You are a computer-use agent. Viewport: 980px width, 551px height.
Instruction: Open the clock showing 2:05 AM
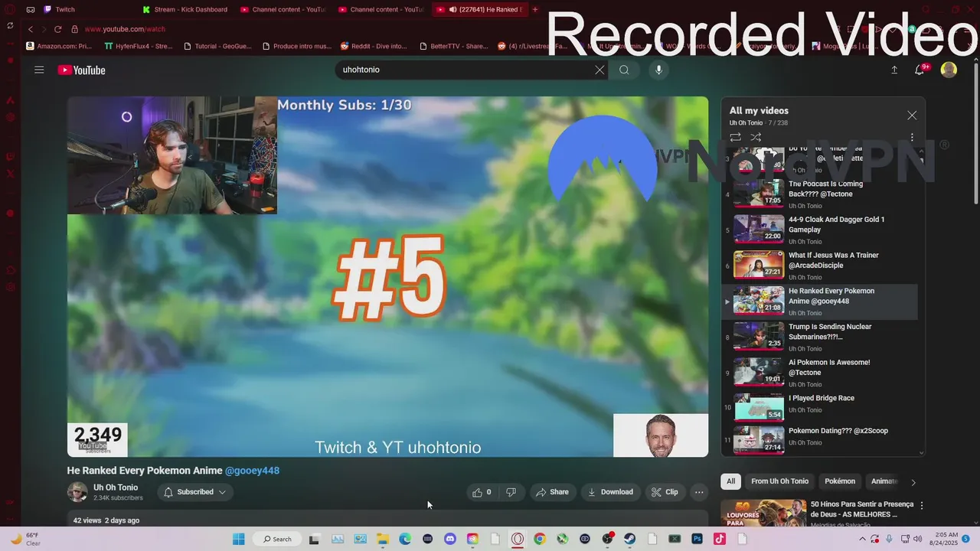[942, 539]
